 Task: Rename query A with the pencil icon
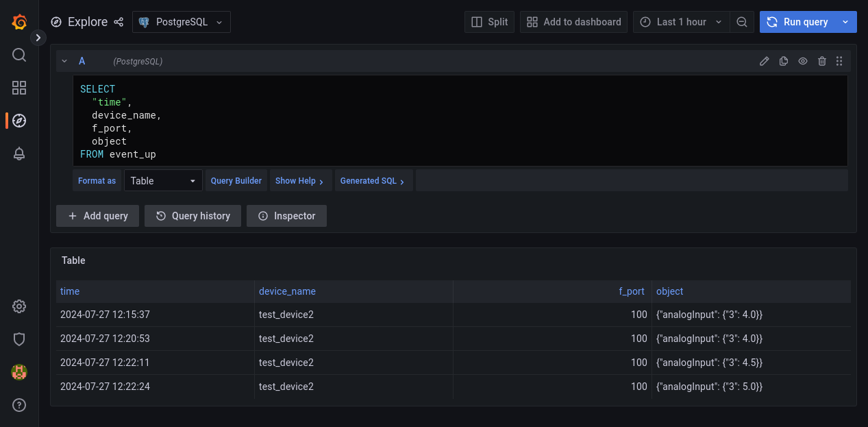point(765,61)
